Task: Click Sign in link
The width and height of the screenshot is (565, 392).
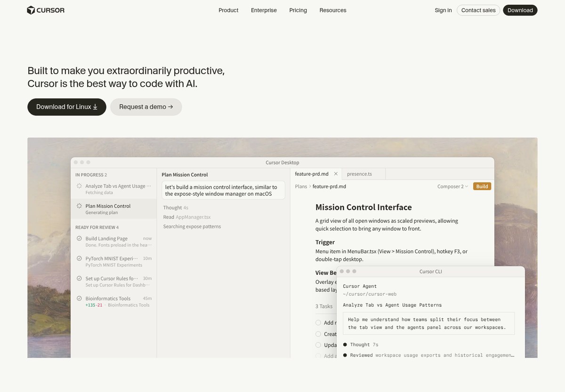Action: point(443,10)
